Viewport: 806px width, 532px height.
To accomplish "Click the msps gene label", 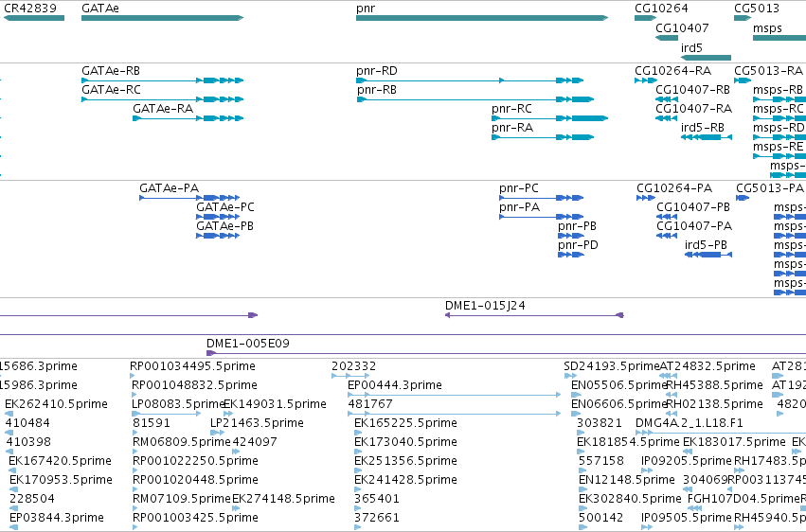I will coord(767,28).
